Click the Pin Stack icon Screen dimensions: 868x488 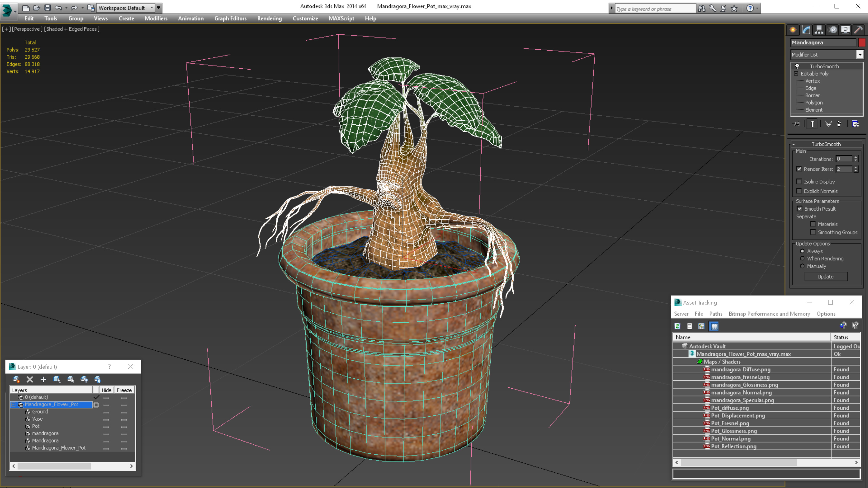tap(796, 124)
